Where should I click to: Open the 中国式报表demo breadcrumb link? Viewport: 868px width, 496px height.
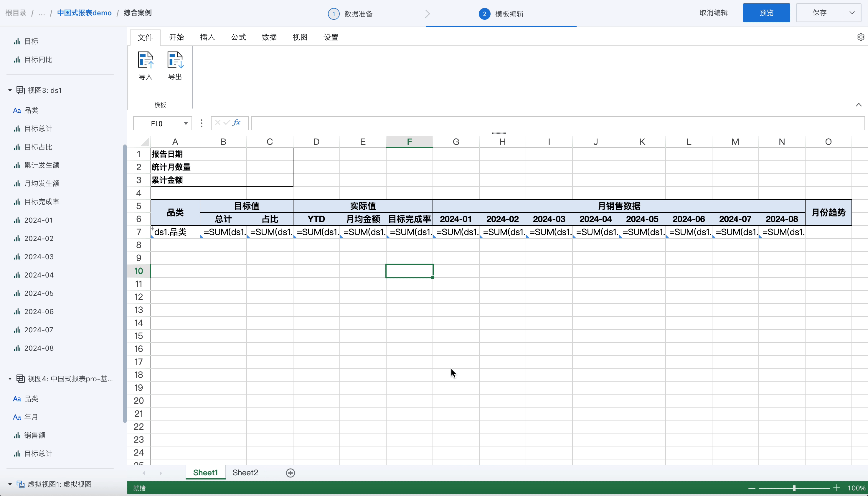pyautogui.click(x=84, y=13)
